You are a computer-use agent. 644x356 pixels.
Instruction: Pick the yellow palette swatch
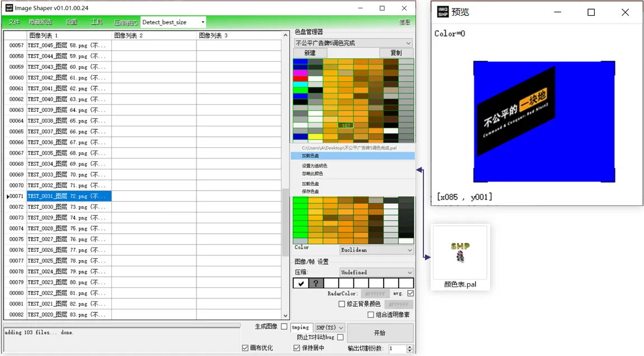pos(315,137)
